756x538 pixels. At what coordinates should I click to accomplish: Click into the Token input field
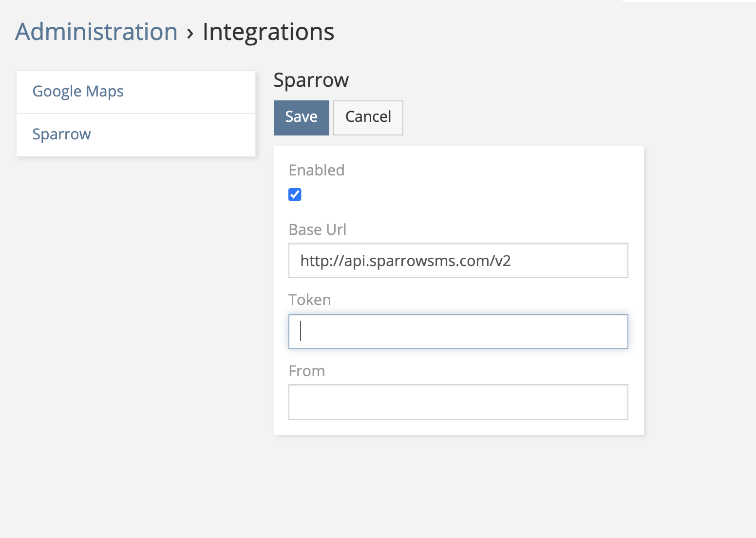458,331
